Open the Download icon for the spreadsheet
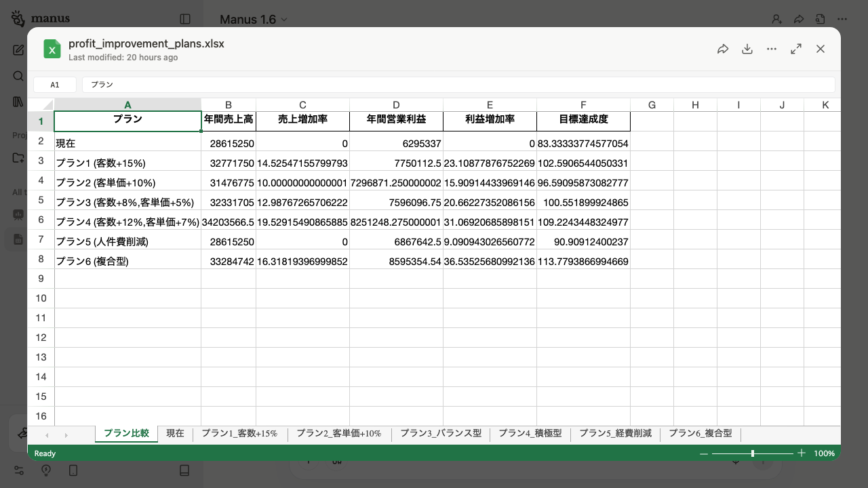The width and height of the screenshot is (868, 488). (x=747, y=49)
